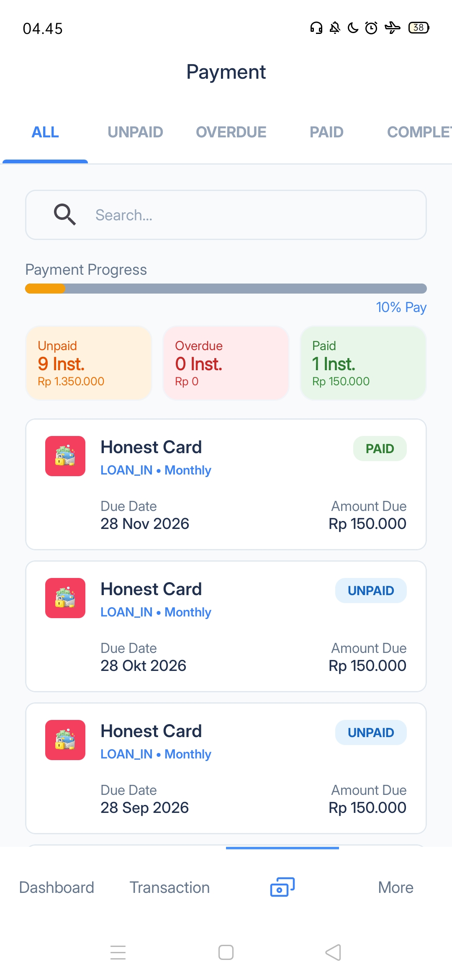The width and height of the screenshot is (452, 980).
Task: Tap the Honest Card icon due 28 Okt 2026
Action: [x=65, y=598]
